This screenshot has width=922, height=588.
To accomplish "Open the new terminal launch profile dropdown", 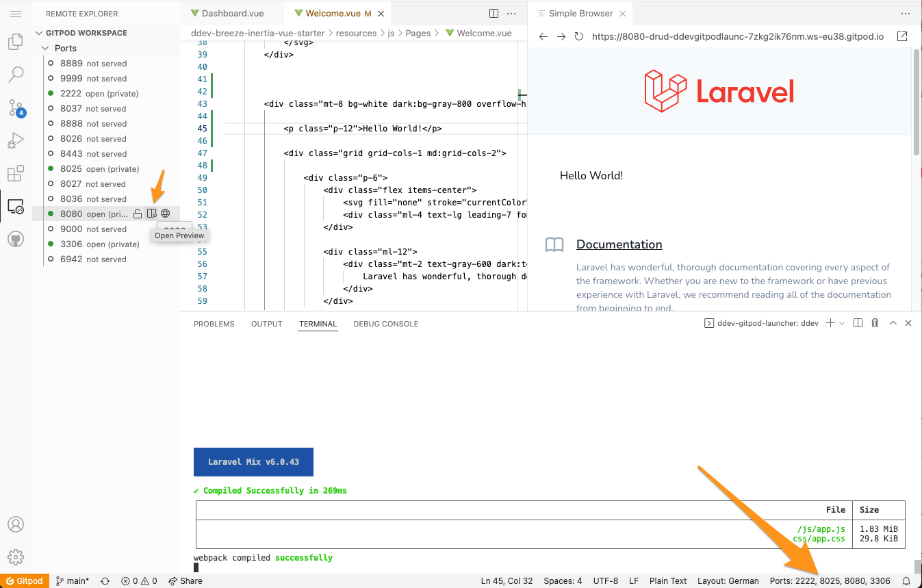I will [842, 323].
